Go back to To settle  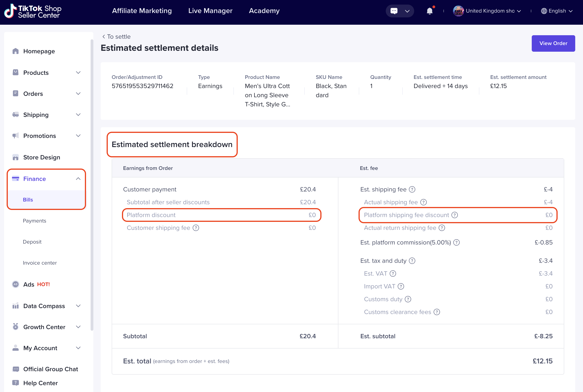tap(116, 37)
